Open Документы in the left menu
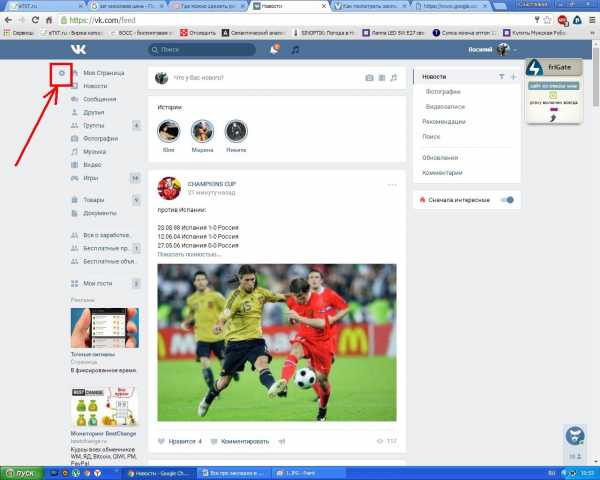This screenshot has height=480, width=600. coord(100,213)
